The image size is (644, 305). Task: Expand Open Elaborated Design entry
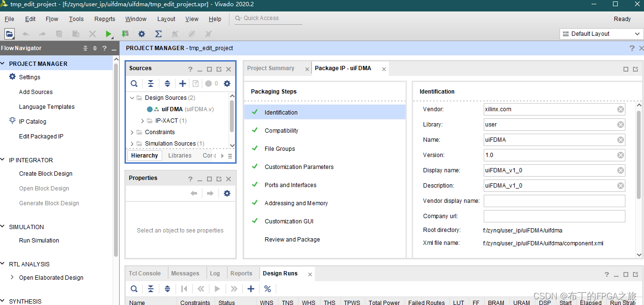coord(12,277)
